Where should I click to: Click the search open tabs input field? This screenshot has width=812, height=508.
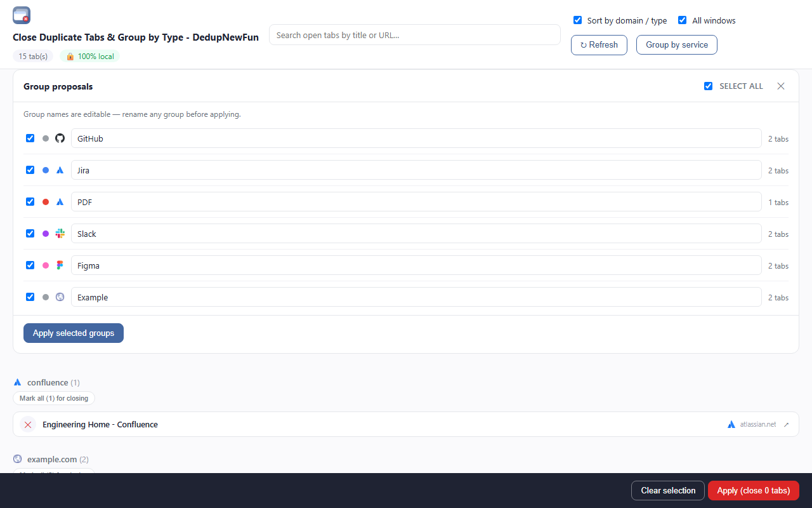pos(415,35)
